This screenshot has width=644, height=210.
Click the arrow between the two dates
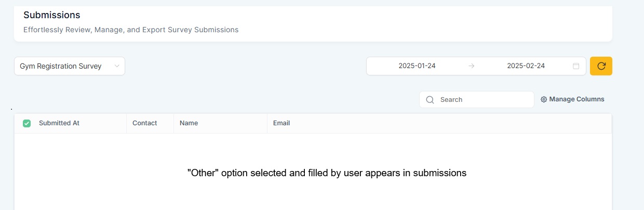(471, 66)
